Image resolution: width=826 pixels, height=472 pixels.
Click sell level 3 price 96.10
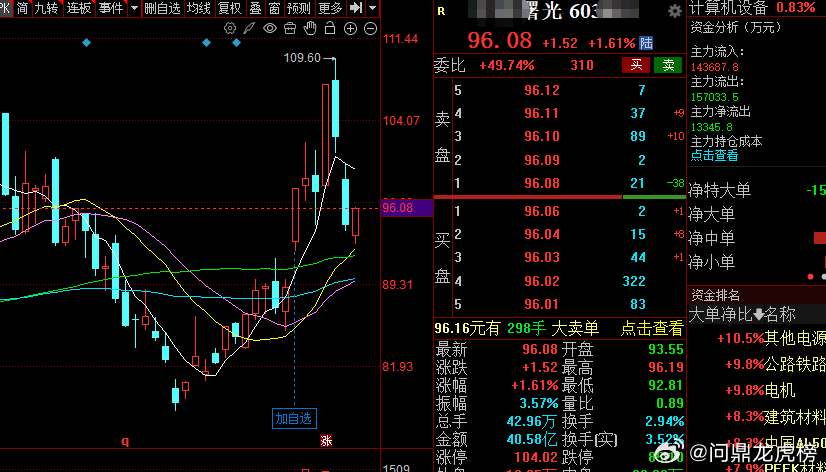(542, 136)
